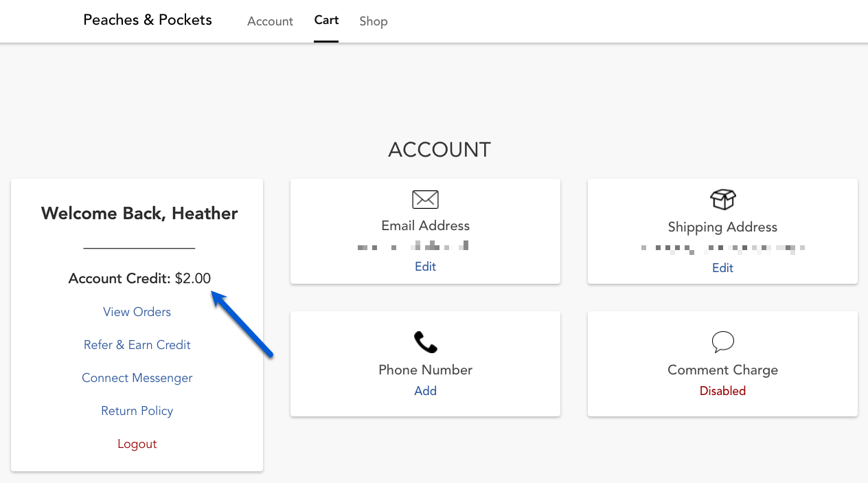
Task: Edit the email address
Action: pos(425,267)
